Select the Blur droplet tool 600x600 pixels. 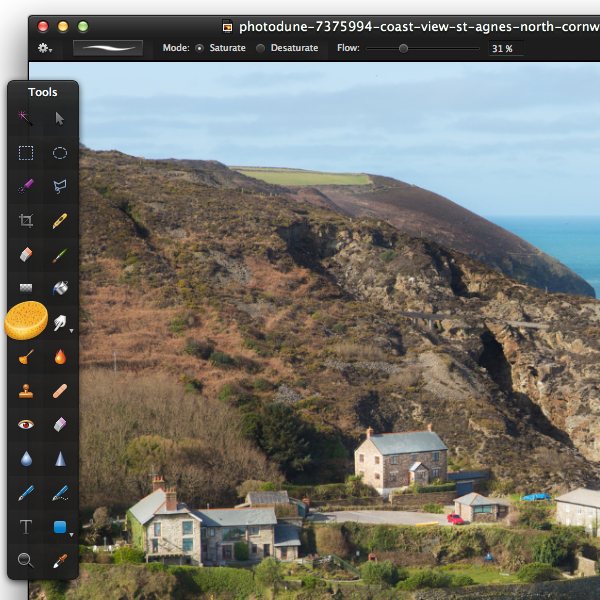pyautogui.click(x=26, y=459)
